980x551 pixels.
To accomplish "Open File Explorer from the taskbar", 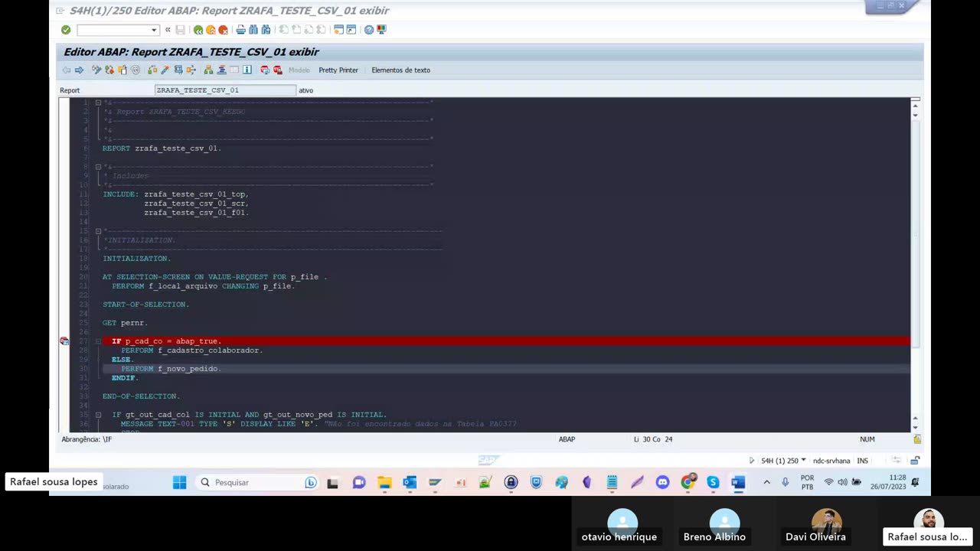I will coord(384,482).
